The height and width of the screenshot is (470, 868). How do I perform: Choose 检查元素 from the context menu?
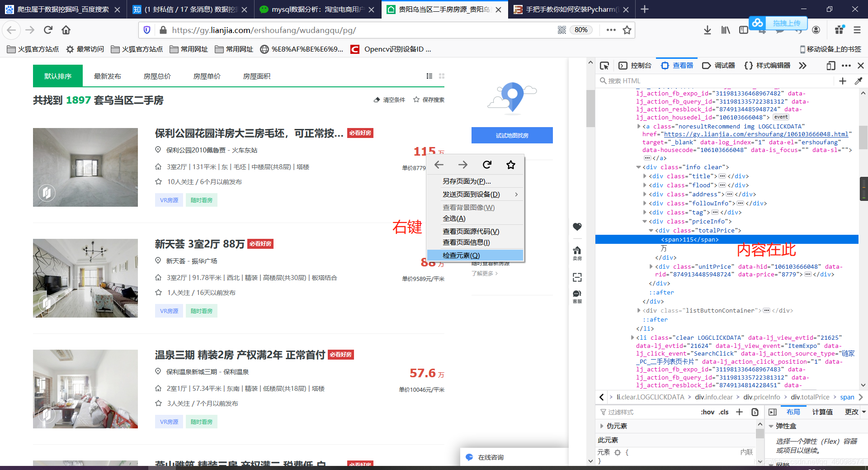(x=462, y=255)
